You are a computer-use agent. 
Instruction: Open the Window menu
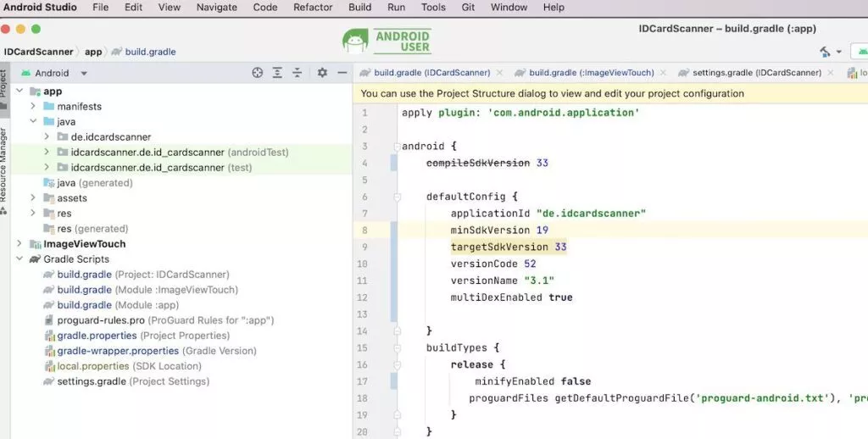click(x=509, y=7)
